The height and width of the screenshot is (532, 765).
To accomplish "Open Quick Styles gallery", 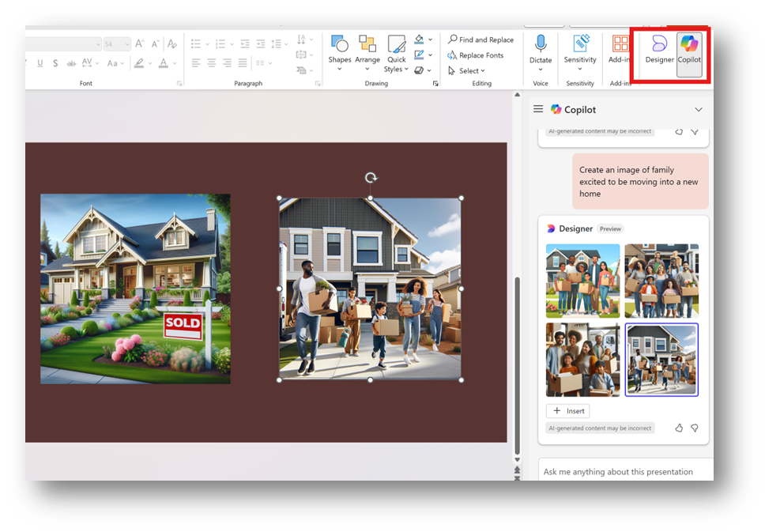I will coord(396,54).
